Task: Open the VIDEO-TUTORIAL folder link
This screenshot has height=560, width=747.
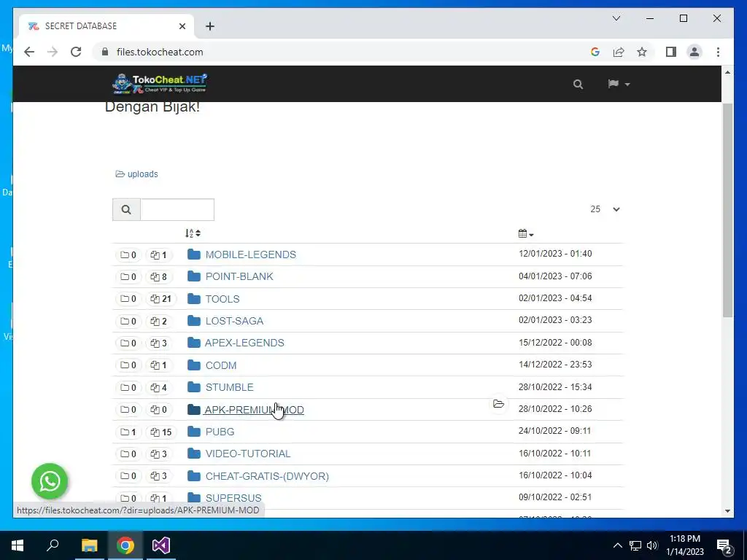Action: coord(248,454)
